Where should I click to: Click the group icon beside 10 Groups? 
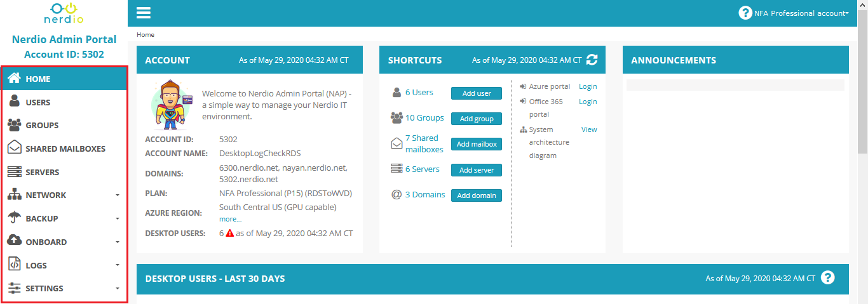pos(397,117)
